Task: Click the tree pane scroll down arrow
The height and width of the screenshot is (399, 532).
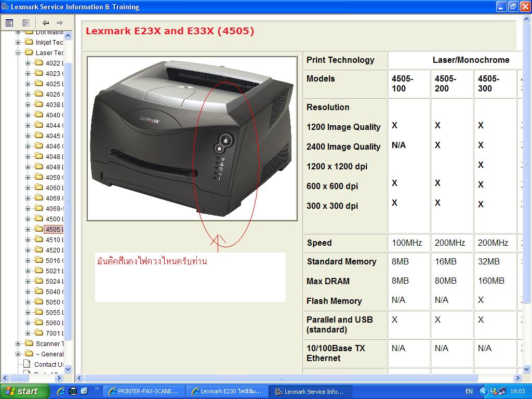Action: click(68, 369)
